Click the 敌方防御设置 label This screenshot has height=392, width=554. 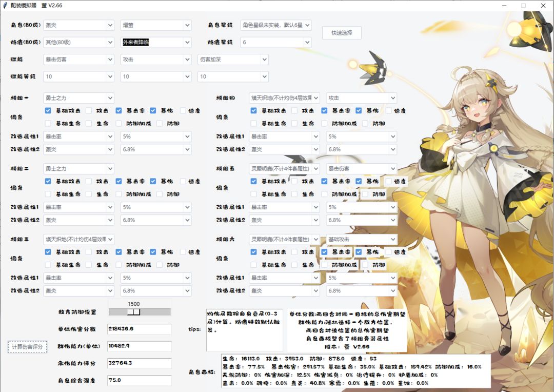[x=77, y=312]
